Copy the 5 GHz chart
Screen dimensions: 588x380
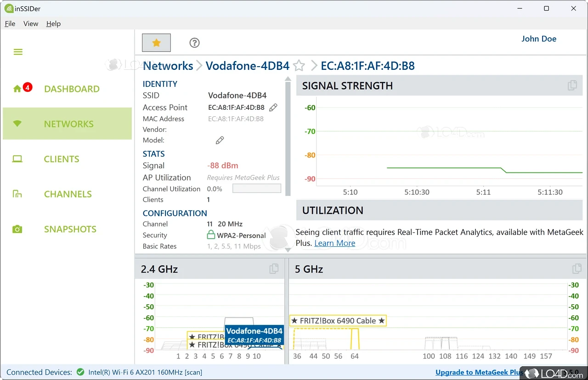577,269
